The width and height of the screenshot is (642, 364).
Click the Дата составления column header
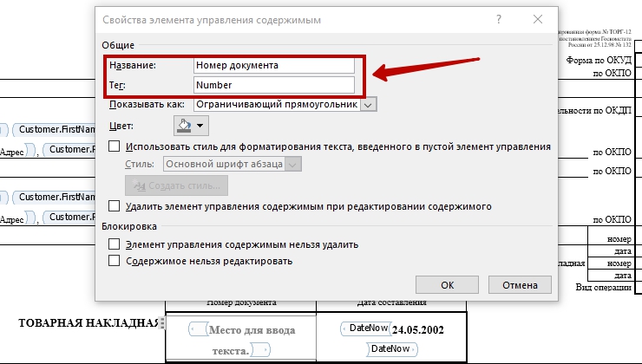(x=392, y=302)
